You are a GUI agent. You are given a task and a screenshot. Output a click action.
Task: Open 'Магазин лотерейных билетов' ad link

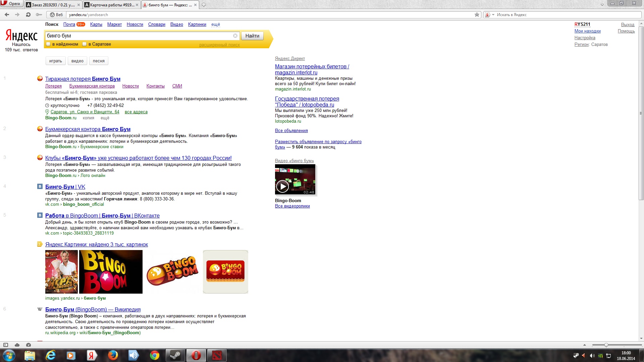click(x=312, y=69)
